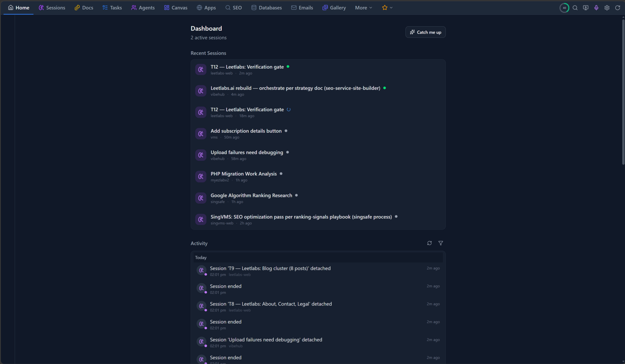Switch to the Sessions tab
This screenshot has width=625, height=364.
(x=52, y=7)
